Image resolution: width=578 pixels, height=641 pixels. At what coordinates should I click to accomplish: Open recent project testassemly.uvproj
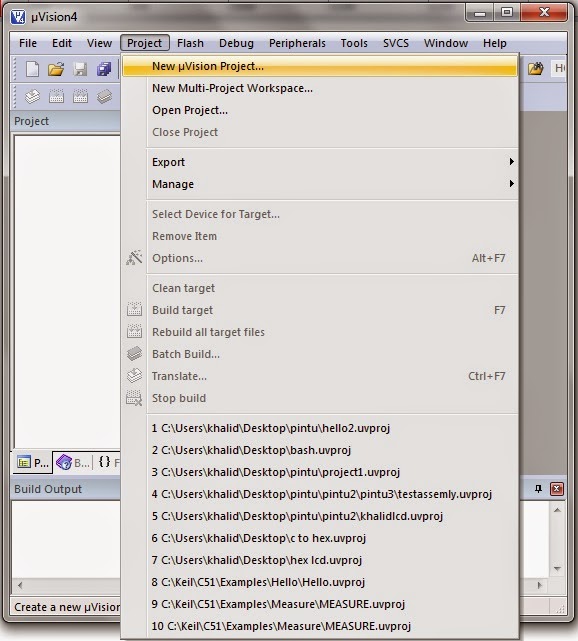coord(320,494)
